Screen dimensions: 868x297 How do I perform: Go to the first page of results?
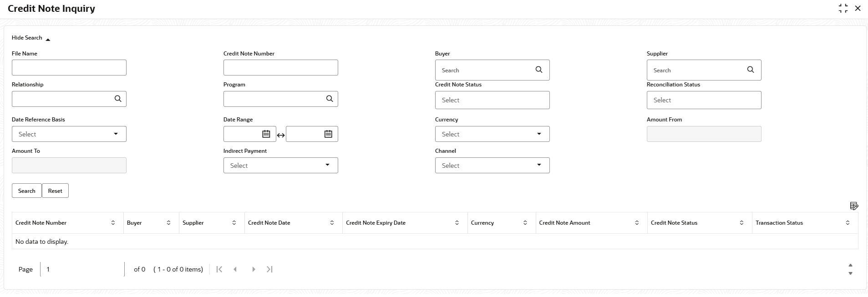[x=219, y=269]
